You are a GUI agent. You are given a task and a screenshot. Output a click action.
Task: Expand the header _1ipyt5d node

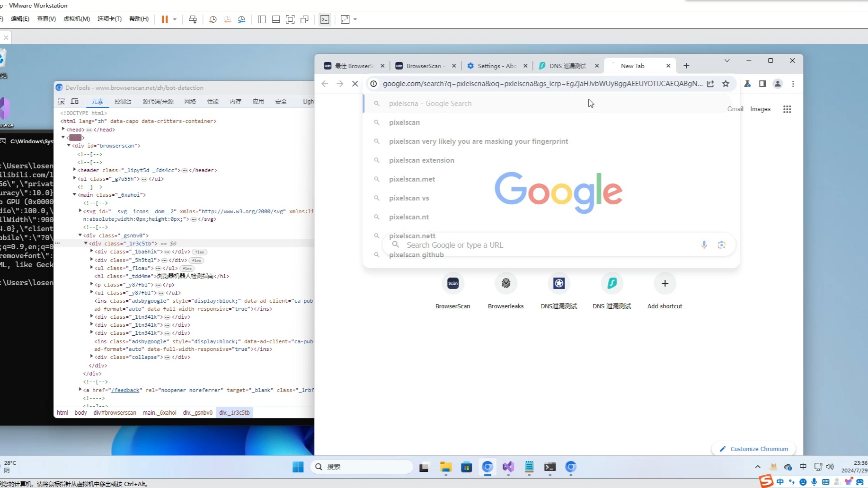click(75, 170)
